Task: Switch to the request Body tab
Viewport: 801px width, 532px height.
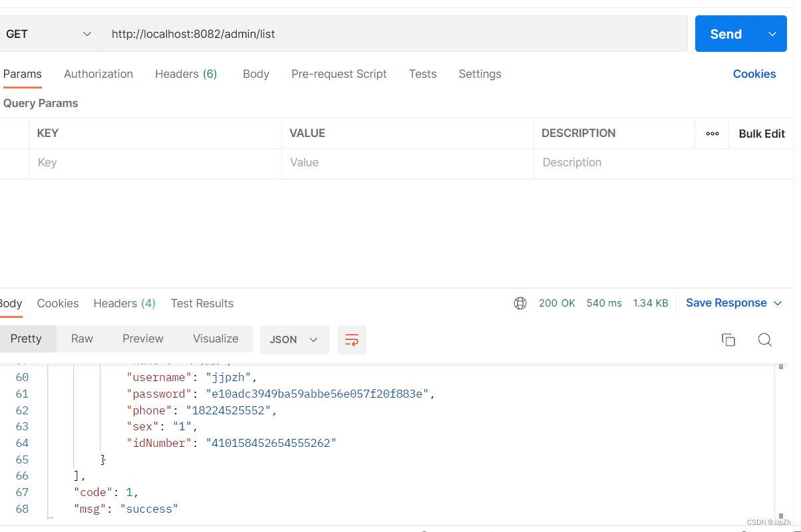Action: click(x=256, y=74)
